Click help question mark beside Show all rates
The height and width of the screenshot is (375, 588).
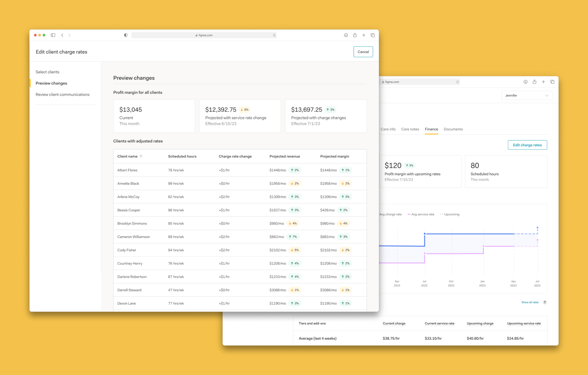pyautogui.click(x=544, y=302)
